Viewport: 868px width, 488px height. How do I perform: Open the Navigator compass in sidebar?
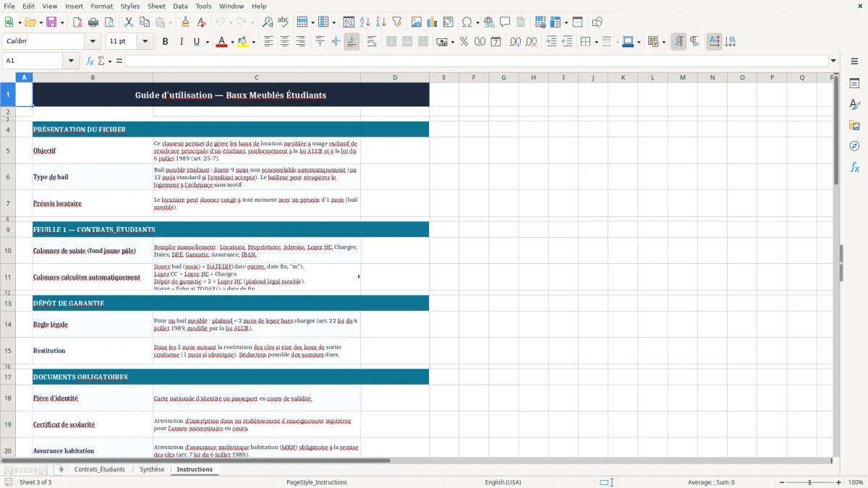tap(854, 146)
